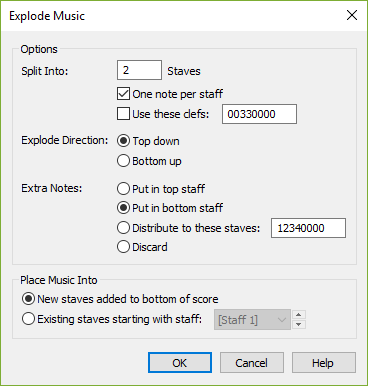368x386 pixels.
Task: Open the [Staff 1] dropdown
Action: point(252,320)
